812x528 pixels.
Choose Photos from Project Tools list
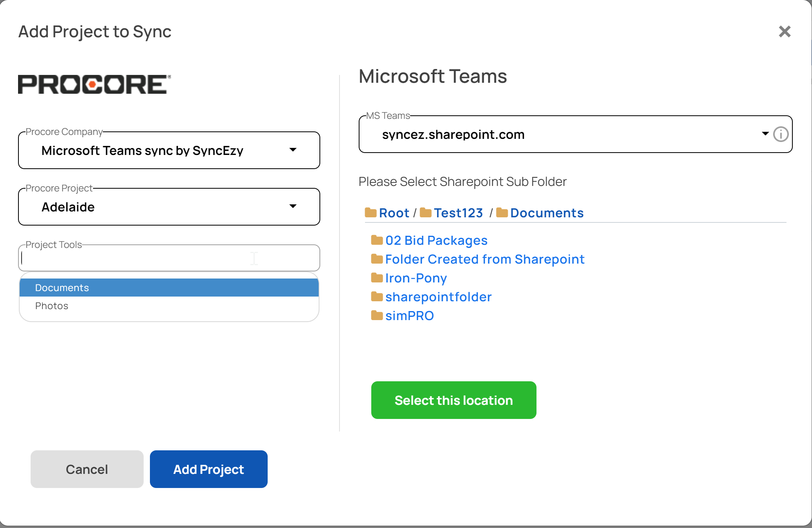tap(169, 306)
